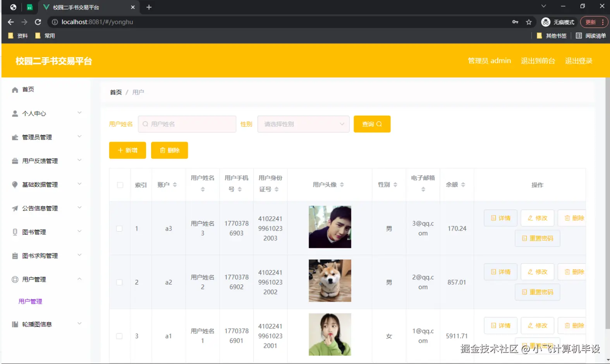Sort table by 用户手机号 column
The width and height of the screenshot is (610, 364).
240,190
